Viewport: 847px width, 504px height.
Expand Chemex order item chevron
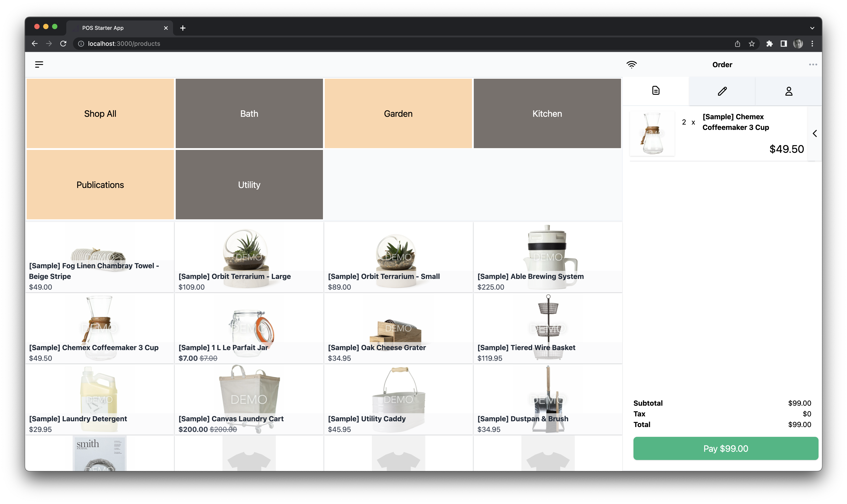814,133
